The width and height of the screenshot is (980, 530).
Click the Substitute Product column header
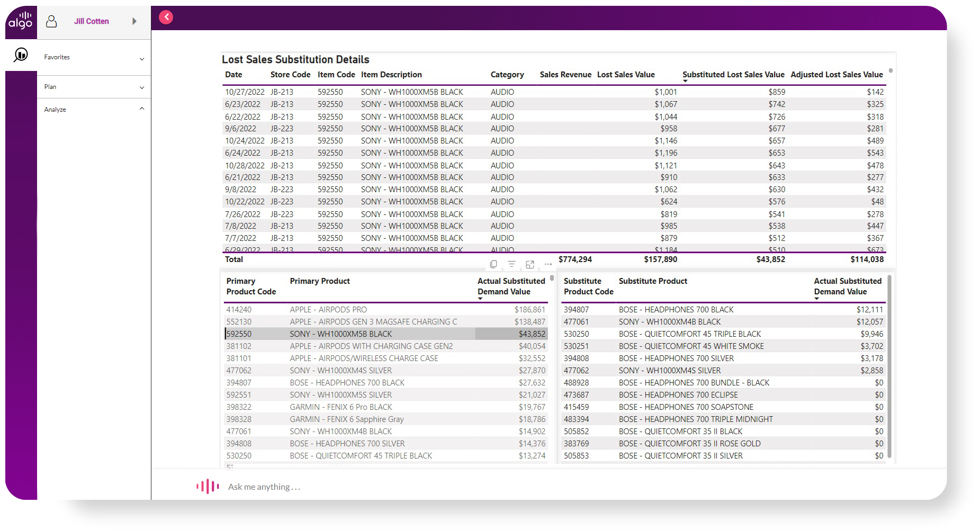653,281
